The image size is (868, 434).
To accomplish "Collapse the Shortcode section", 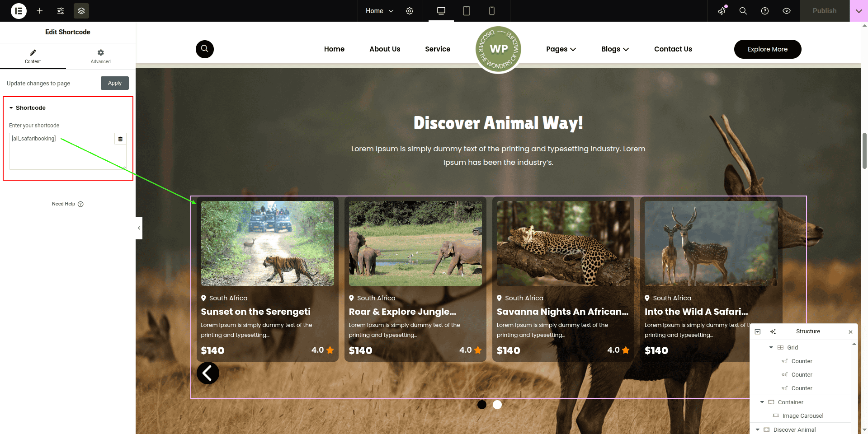I will (x=11, y=108).
